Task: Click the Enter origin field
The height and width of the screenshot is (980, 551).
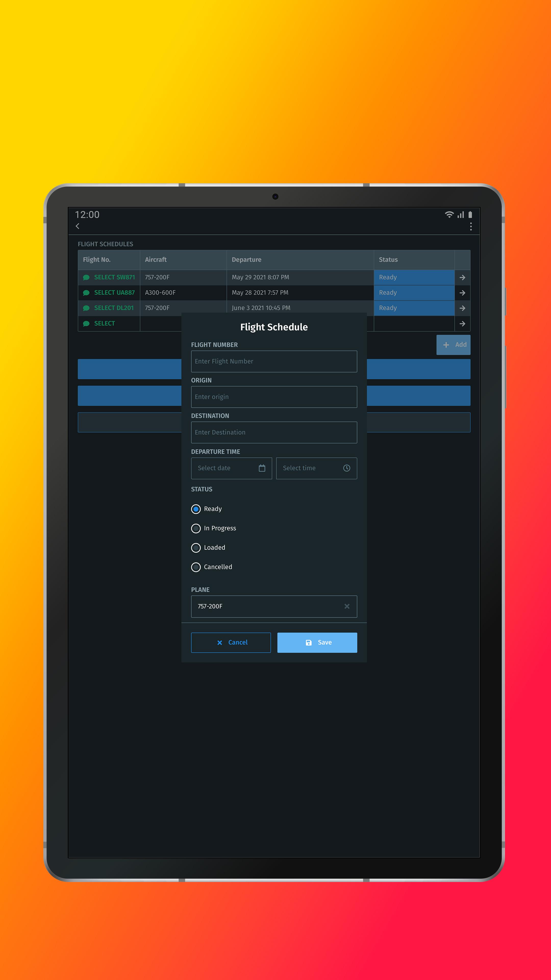Action: tap(274, 397)
